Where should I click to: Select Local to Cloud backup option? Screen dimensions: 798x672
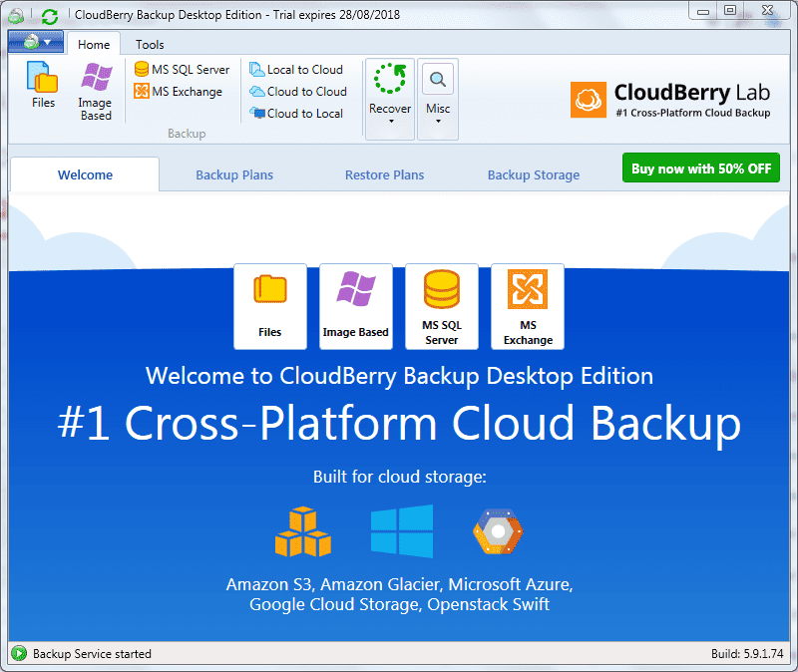296,69
